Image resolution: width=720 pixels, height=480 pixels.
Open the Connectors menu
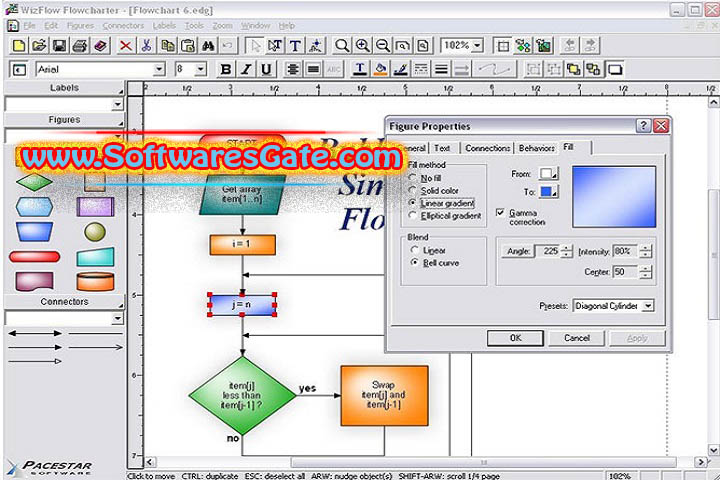click(x=124, y=26)
